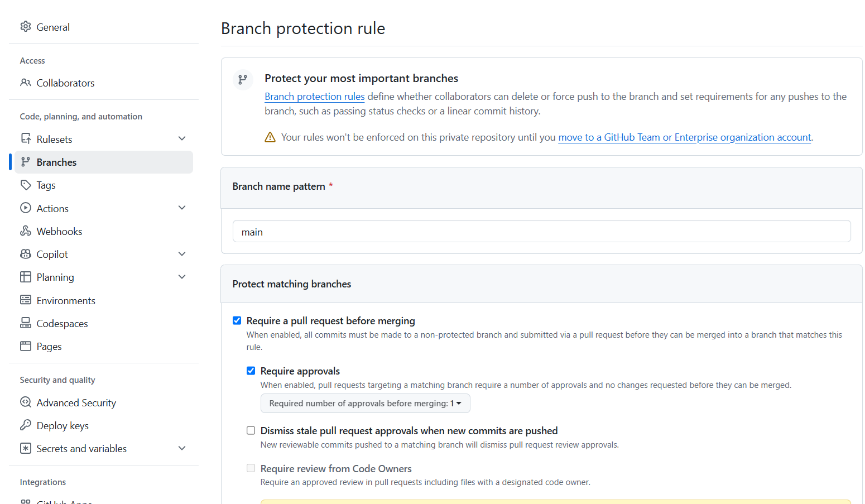Open the Planning settings item
The height and width of the screenshot is (504, 865).
[x=104, y=277]
